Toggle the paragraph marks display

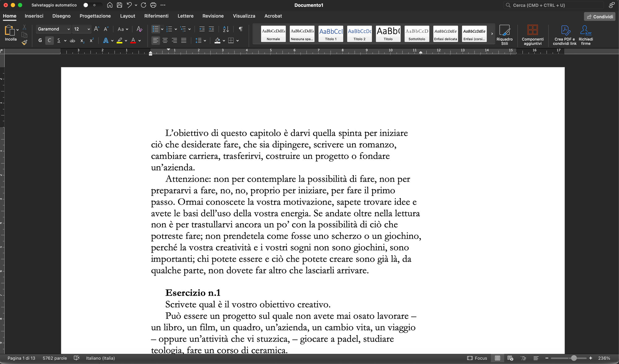(x=240, y=29)
